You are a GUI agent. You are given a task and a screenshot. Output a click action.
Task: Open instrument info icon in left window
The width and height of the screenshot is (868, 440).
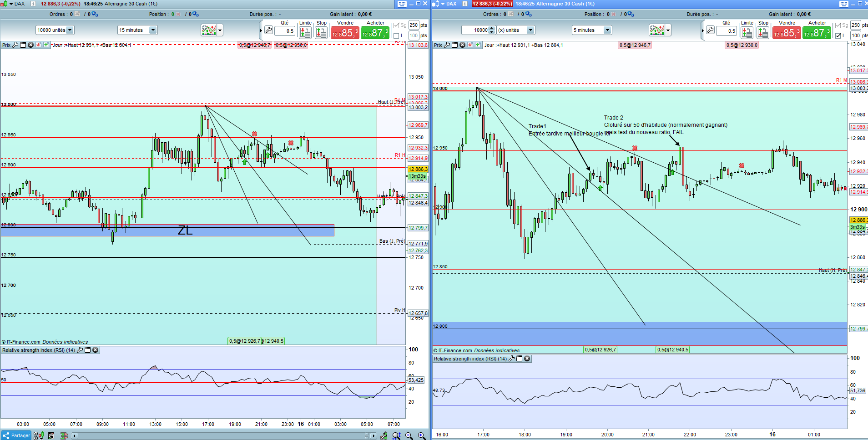(x=33, y=4)
